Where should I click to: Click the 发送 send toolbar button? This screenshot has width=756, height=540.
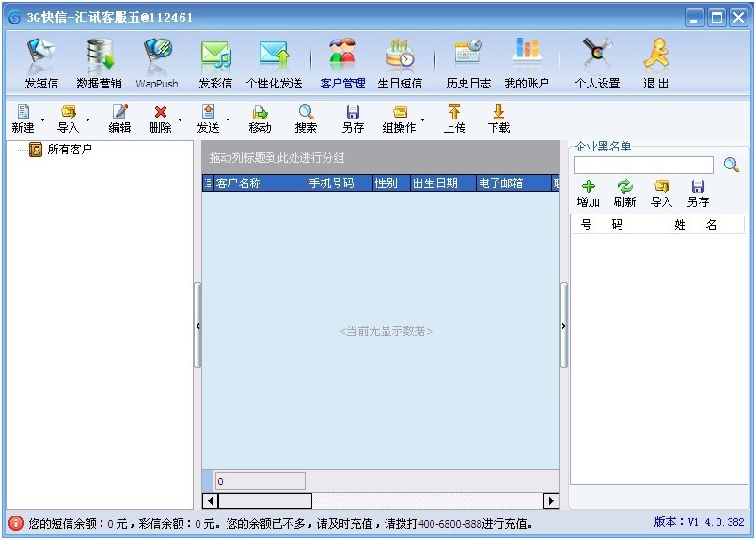(x=209, y=119)
